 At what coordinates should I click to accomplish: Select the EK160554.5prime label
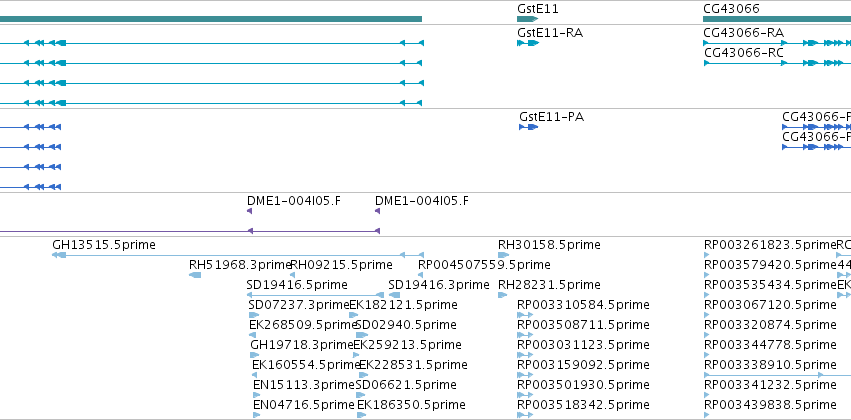click(306, 365)
